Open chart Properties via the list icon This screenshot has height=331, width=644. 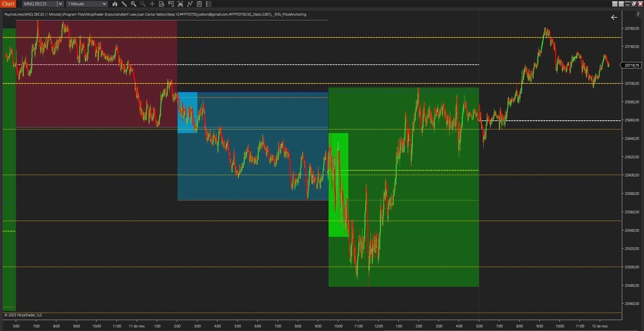(x=209, y=4)
